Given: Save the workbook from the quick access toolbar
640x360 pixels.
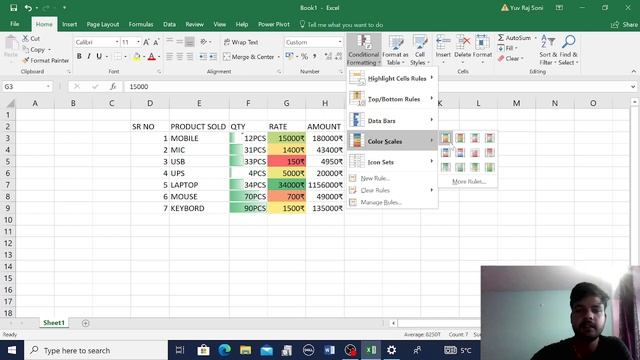Looking at the screenshot, I should point(13,8).
